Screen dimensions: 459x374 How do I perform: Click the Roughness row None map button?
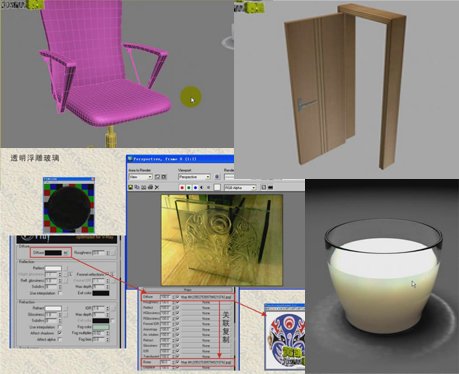pos(206,302)
